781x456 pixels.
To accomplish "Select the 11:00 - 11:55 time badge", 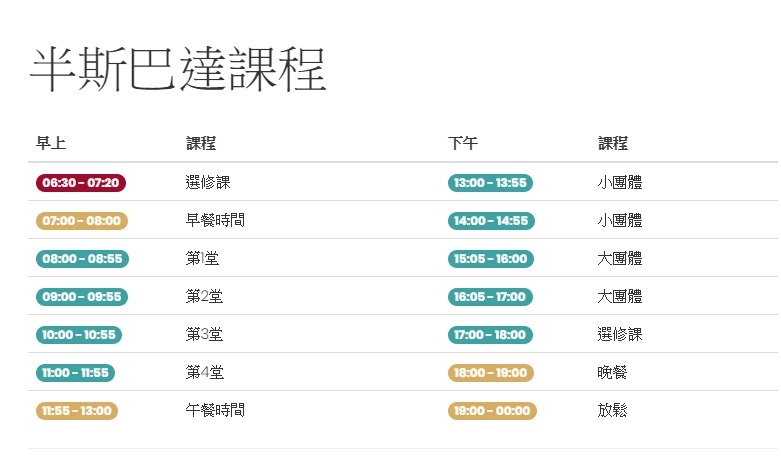I will tap(75, 373).
